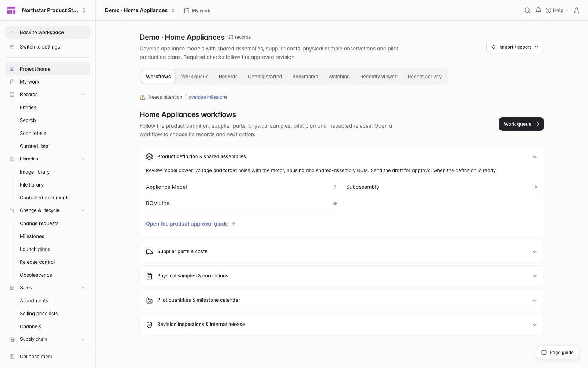This screenshot has height=368, width=588.
Task: Click the dark Work queue button
Action: 521,124
